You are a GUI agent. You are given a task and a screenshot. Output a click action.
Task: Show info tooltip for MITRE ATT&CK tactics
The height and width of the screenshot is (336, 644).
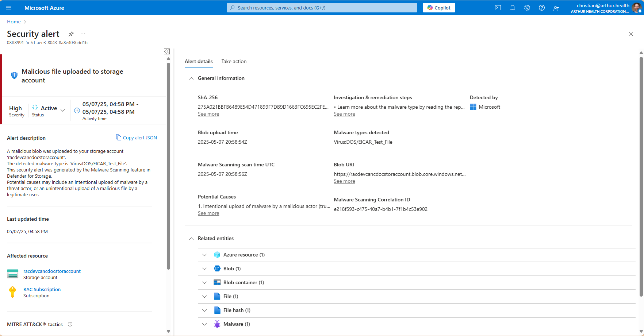[70, 324]
